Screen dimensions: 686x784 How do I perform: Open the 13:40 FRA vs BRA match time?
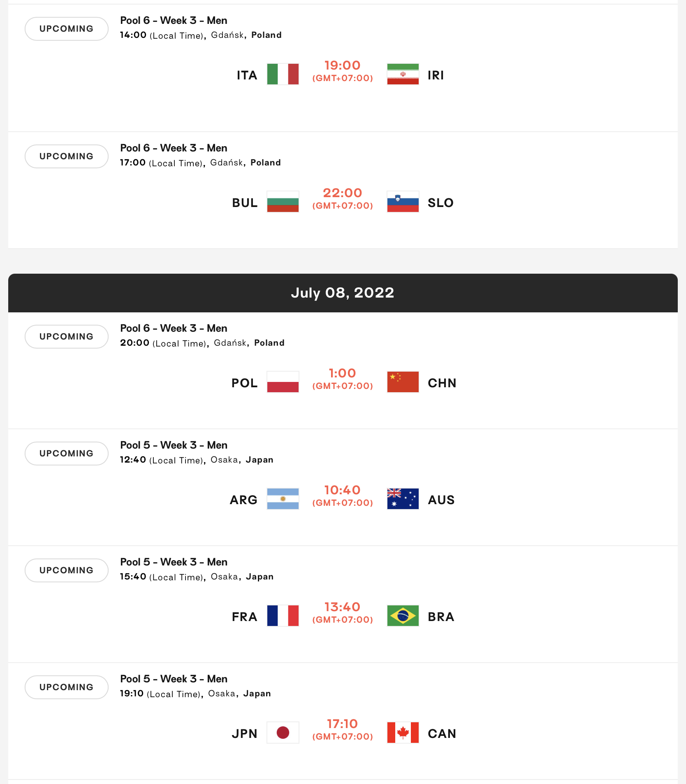[x=342, y=607]
